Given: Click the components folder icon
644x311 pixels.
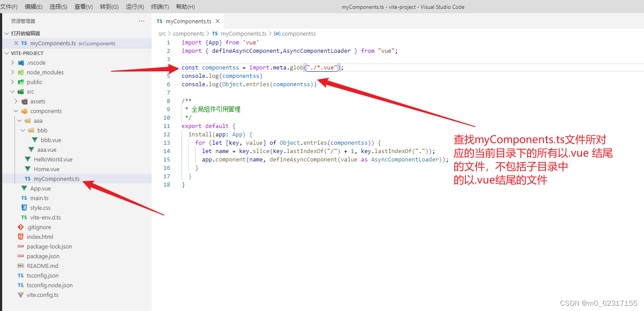Looking at the screenshot, I should pos(24,111).
